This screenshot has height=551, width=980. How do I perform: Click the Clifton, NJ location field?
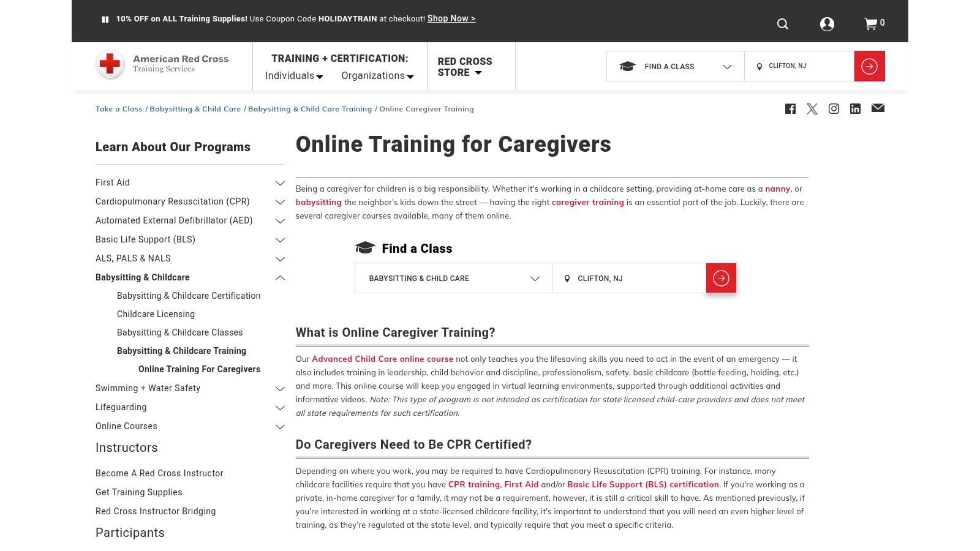click(x=628, y=278)
